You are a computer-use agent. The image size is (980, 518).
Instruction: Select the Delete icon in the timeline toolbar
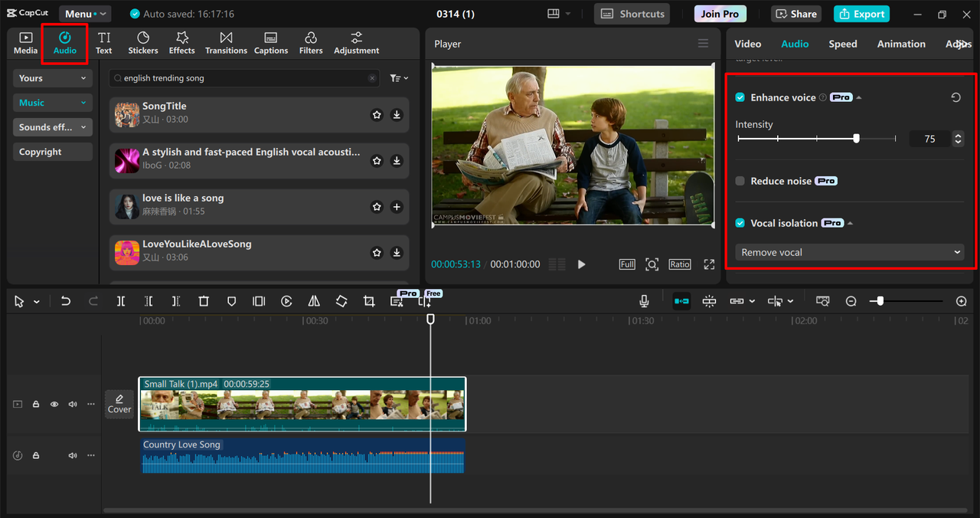coord(203,301)
